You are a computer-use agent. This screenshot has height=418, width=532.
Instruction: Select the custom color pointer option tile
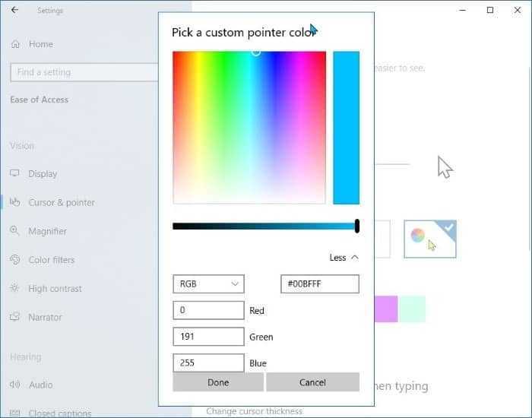click(430, 239)
